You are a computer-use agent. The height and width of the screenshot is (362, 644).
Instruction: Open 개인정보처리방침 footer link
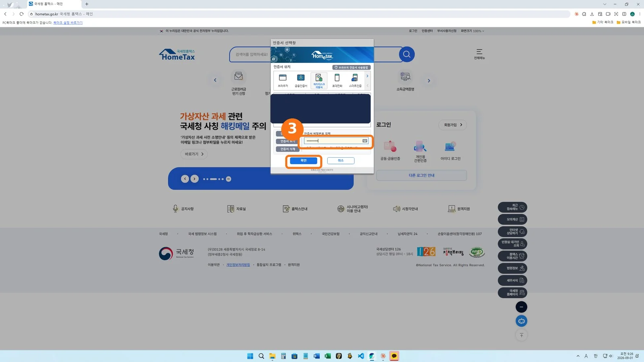[x=238, y=265]
